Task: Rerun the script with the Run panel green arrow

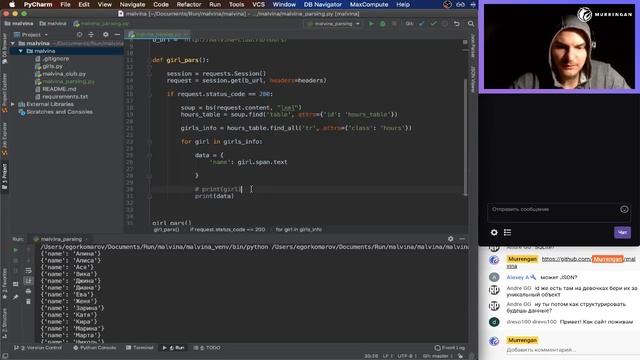Action: pyautogui.click(x=16, y=249)
